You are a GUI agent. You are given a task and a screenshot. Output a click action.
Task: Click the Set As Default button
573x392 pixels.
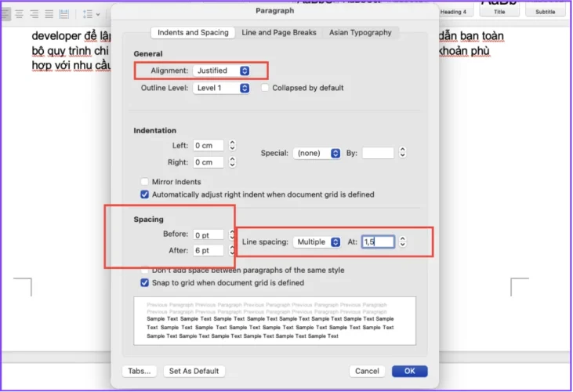click(x=195, y=371)
